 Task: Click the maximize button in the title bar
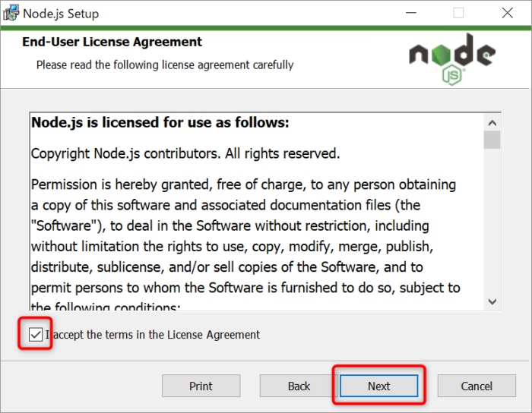click(x=458, y=13)
